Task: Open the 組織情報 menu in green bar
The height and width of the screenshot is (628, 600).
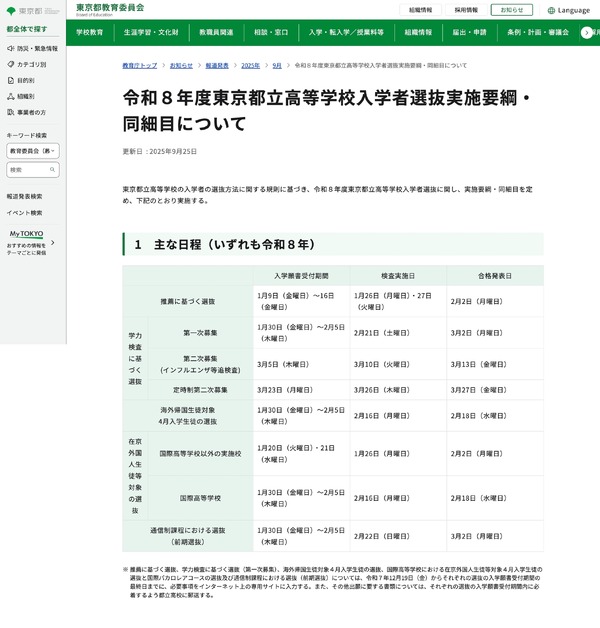Action: pyautogui.click(x=418, y=32)
